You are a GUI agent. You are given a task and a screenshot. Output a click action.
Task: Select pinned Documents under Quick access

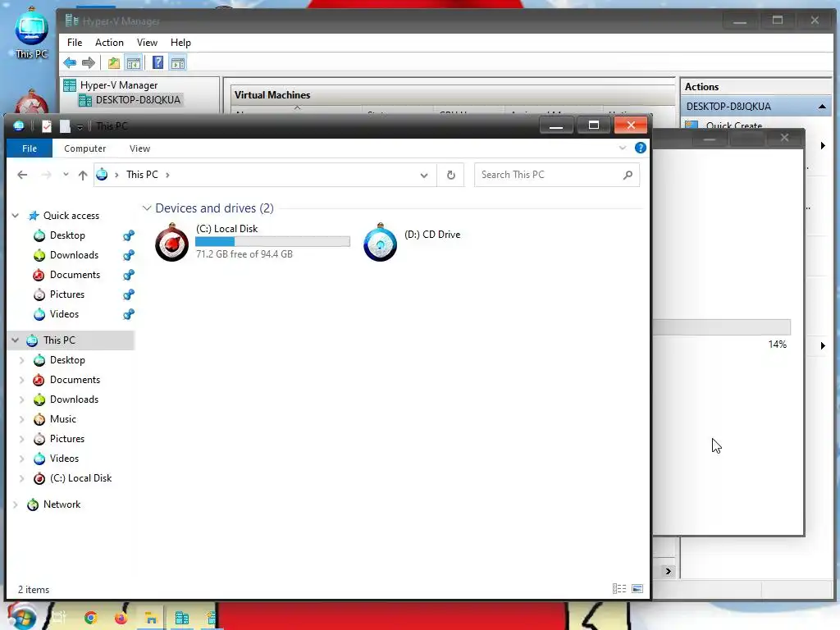(x=75, y=274)
